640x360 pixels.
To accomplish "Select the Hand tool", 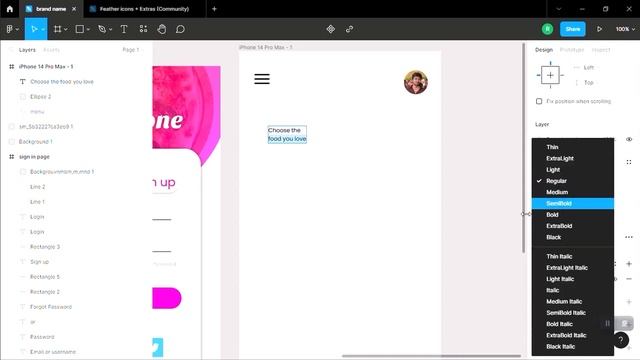I will [162, 29].
